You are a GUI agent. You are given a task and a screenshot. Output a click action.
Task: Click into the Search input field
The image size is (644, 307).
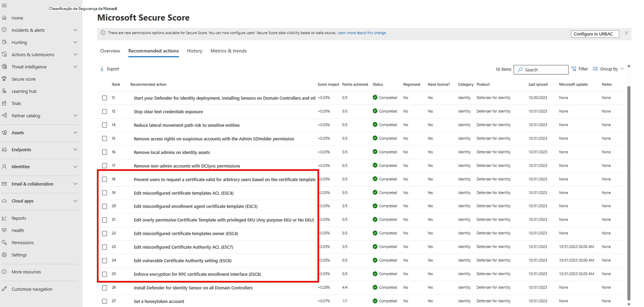544,70
